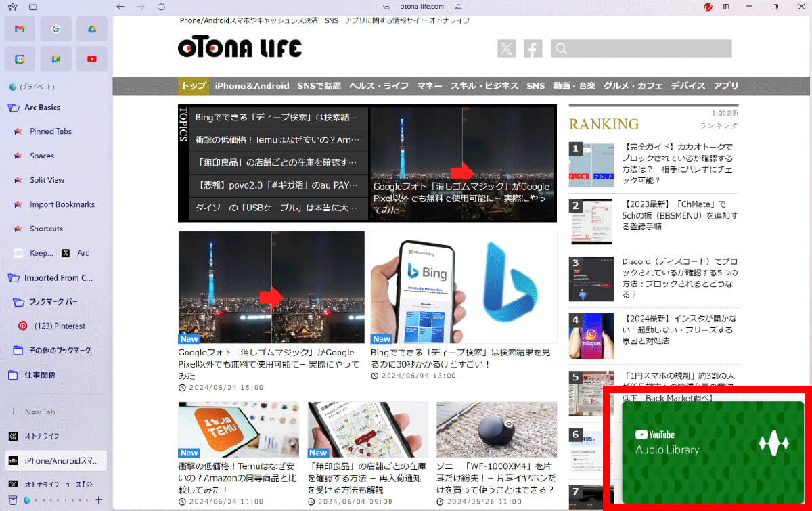Open the Pinterest bookmark icon
Image resolution: width=812 pixels, height=511 pixels.
(22, 326)
